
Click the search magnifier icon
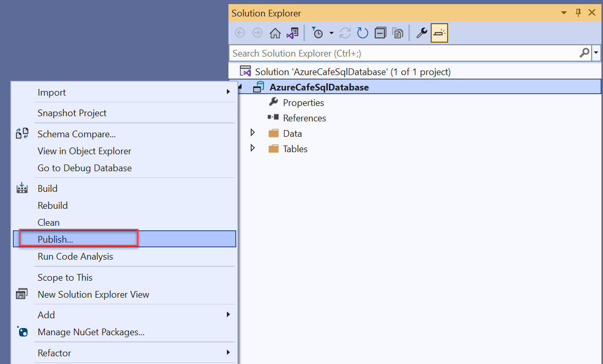tap(584, 52)
